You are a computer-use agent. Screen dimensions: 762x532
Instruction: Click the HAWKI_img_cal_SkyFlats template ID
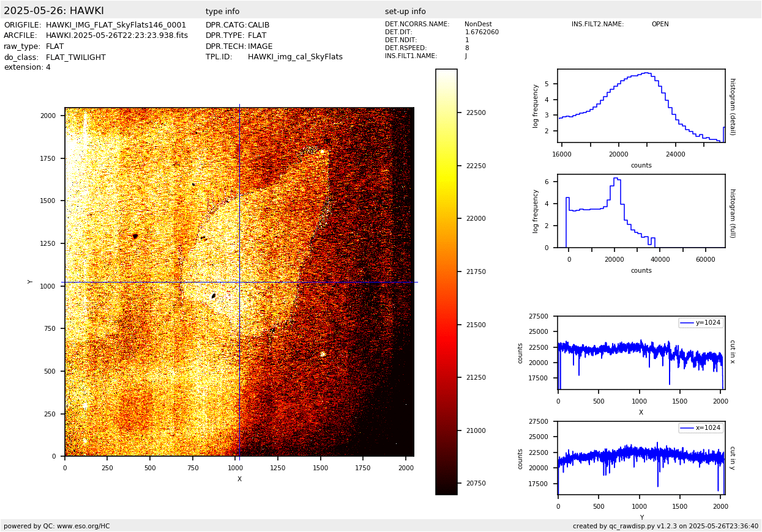point(295,57)
